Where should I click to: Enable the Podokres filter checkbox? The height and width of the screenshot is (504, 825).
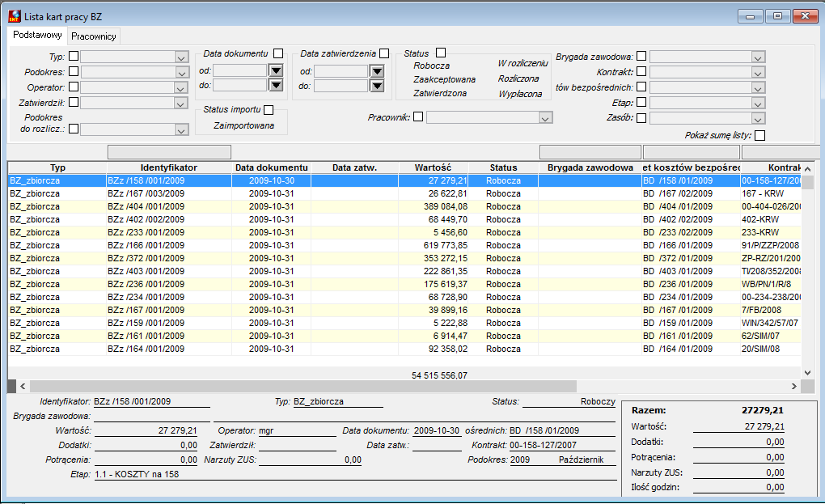(x=74, y=71)
